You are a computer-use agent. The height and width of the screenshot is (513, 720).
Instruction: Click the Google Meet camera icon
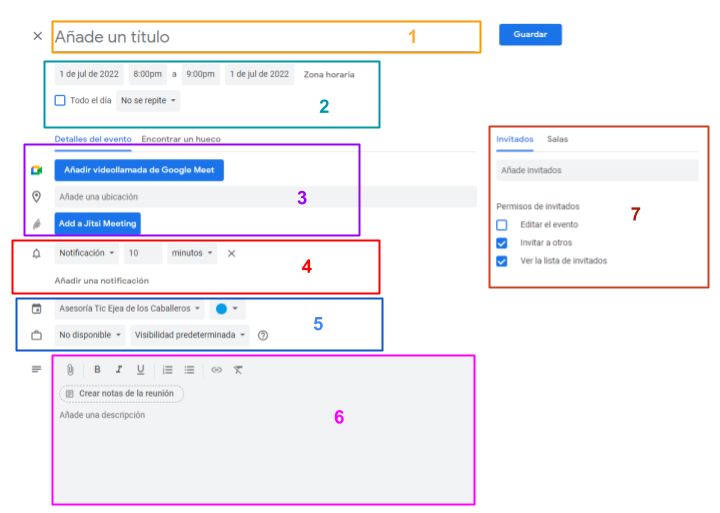tap(36, 170)
